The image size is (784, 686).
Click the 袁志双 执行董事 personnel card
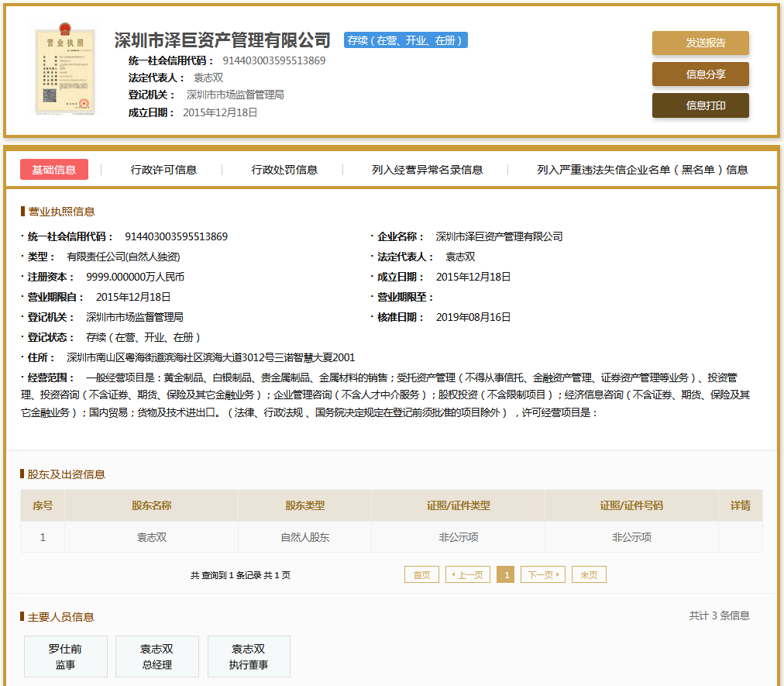point(249,657)
